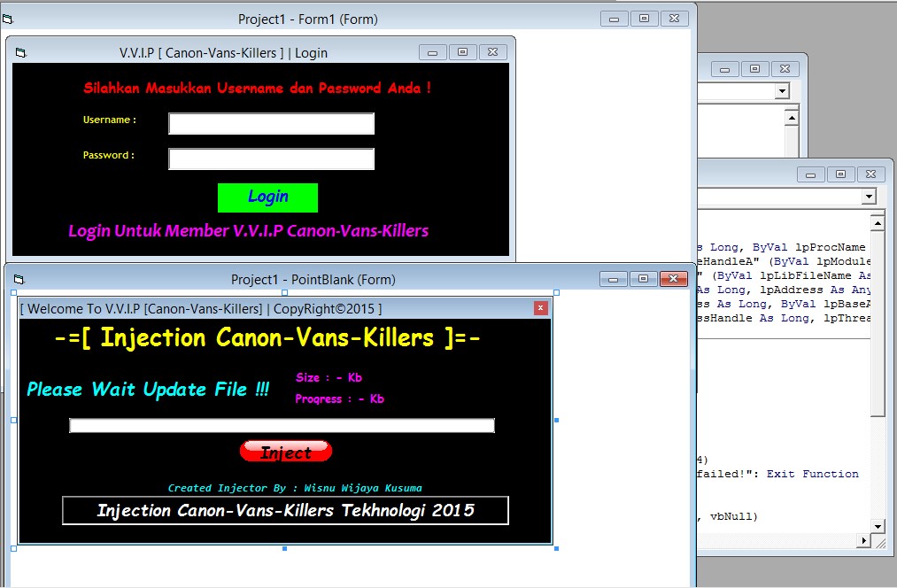Screen dimensions: 897x588
Task: Minimize the V.V.I.P Login window
Action: click(x=432, y=52)
